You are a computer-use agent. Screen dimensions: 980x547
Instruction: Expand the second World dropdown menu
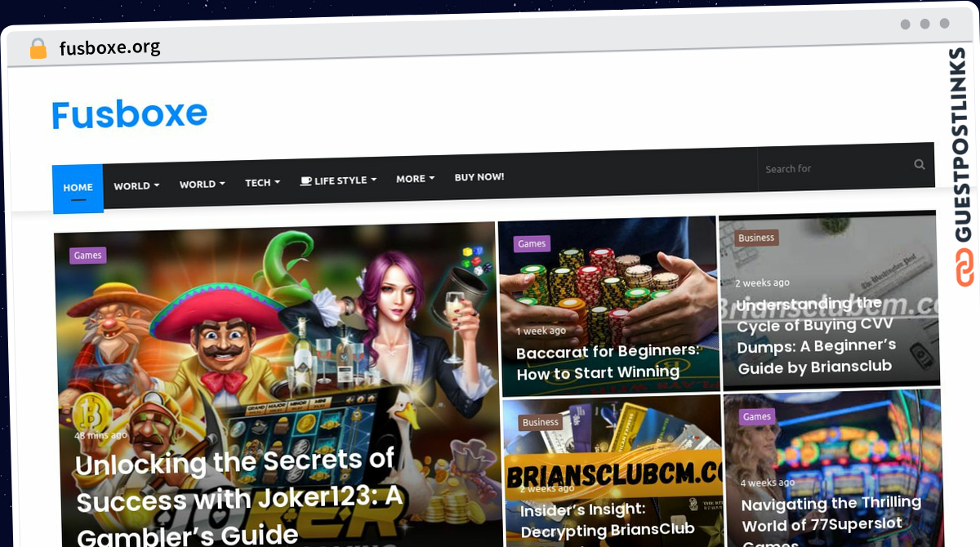203,185
